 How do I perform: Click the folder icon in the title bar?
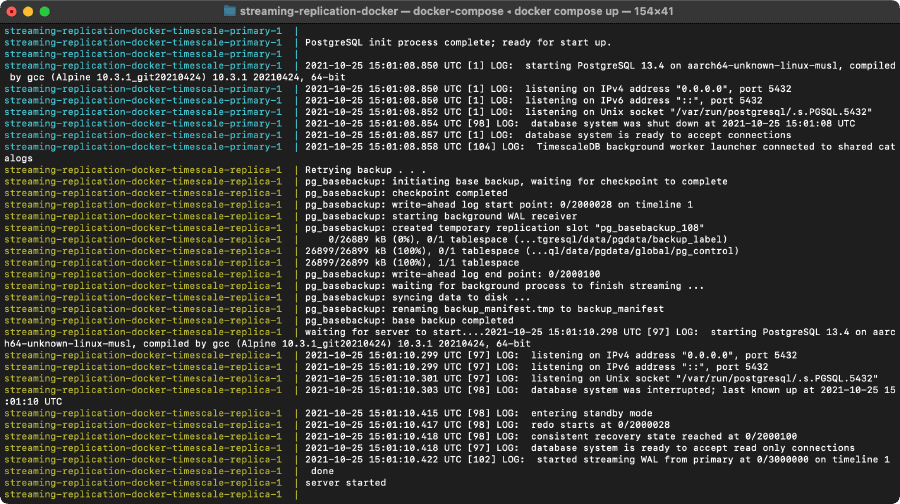[x=230, y=11]
